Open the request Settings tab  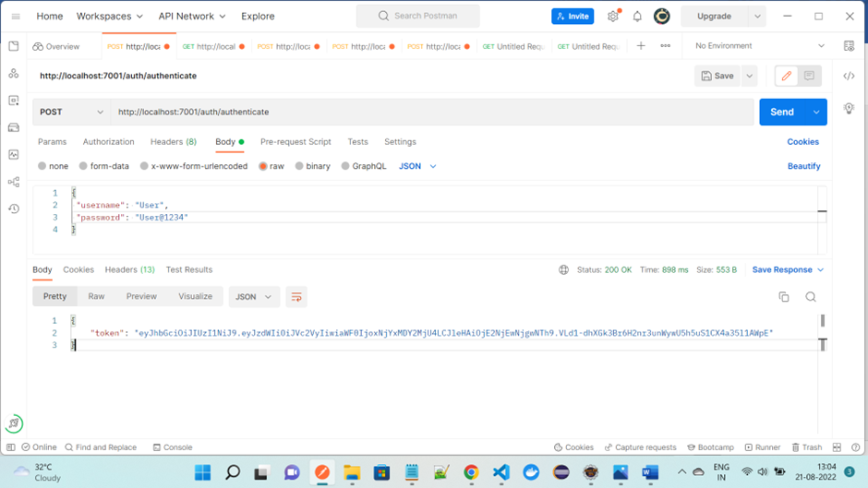pos(400,142)
